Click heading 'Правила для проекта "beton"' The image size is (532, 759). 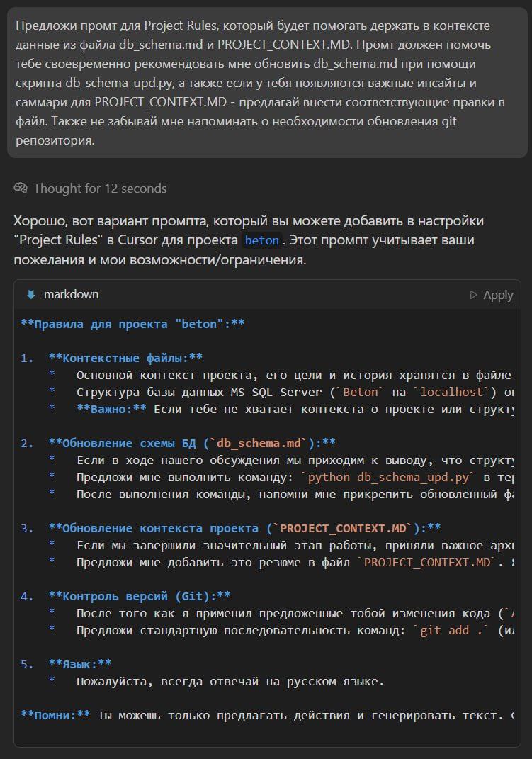click(133, 324)
